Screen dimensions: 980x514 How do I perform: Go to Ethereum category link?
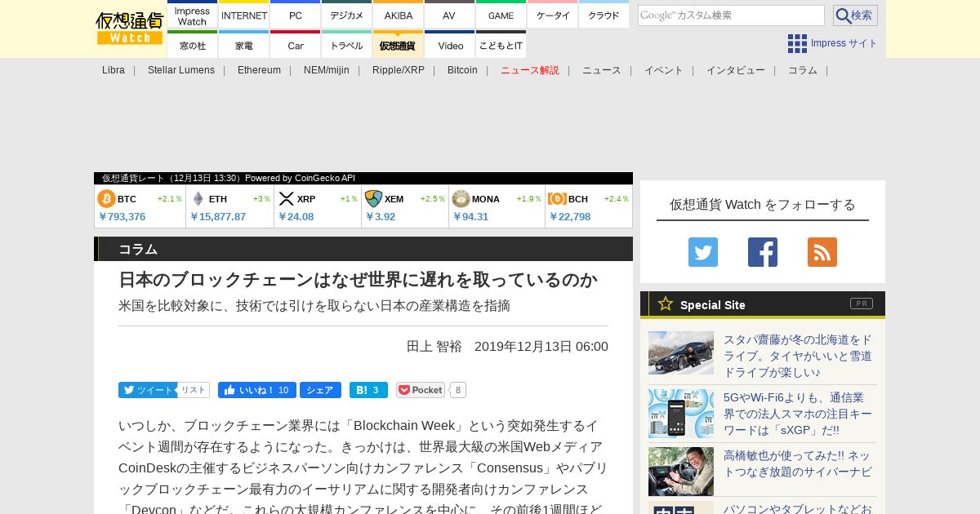[259, 70]
